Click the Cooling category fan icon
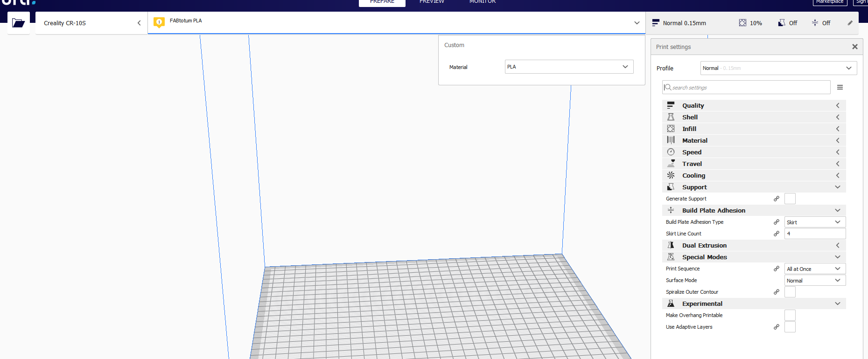Viewport: 868px width, 359px height. tap(671, 175)
